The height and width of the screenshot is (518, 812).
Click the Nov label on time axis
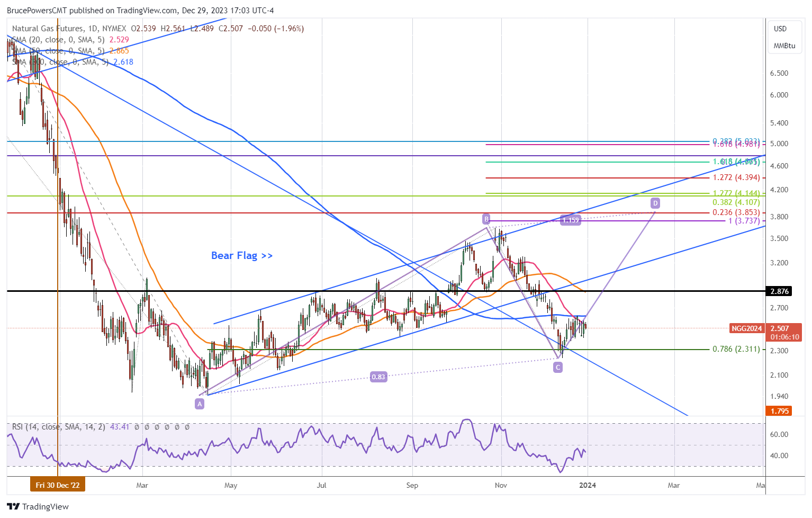pyautogui.click(x=501, y=485)
